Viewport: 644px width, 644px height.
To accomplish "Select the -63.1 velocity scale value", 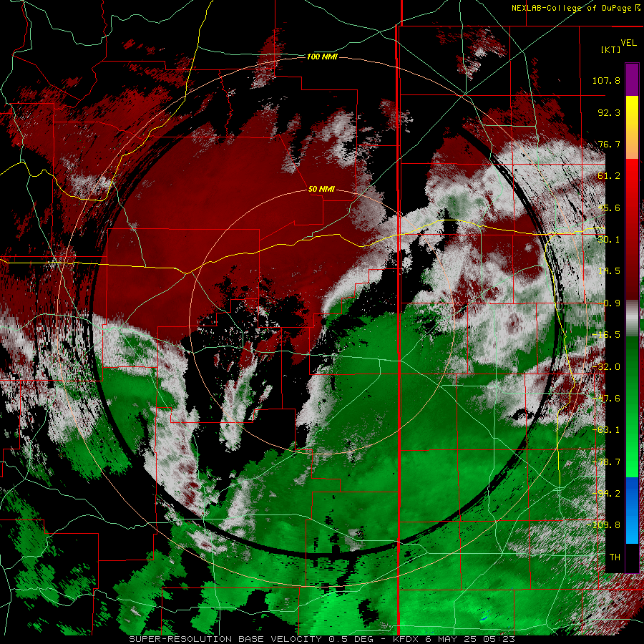I will (606, 430).
